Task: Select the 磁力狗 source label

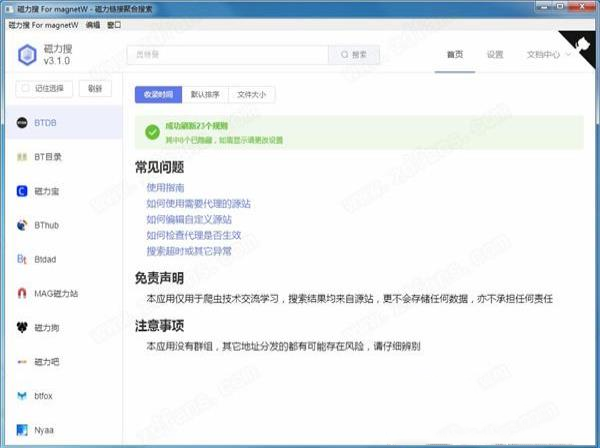Action: [47, 327]
